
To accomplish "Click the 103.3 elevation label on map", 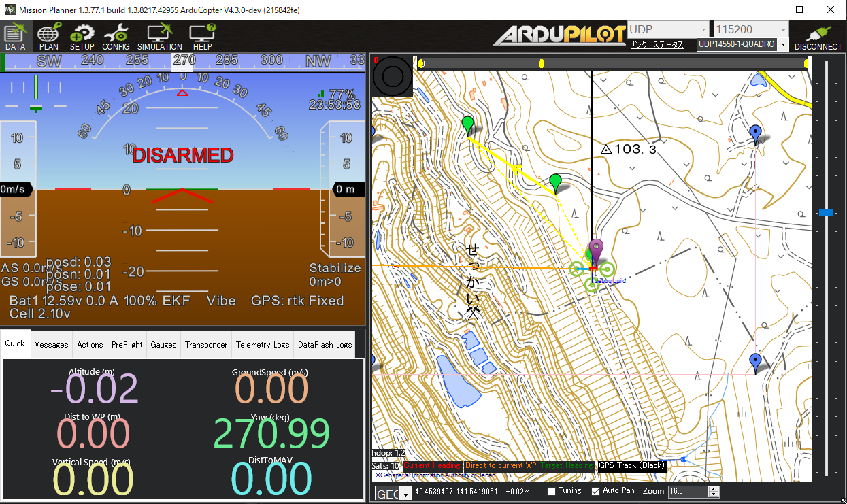I will click(629, 149).
